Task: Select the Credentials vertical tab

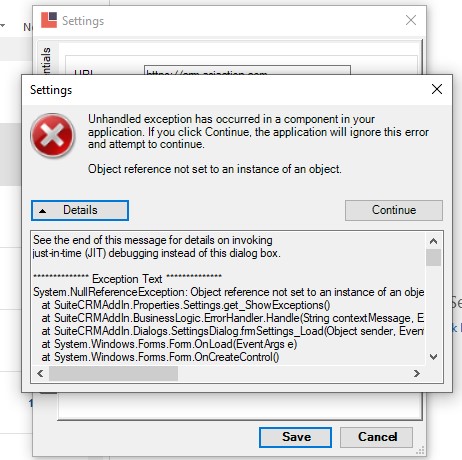Action: coord(47,60)
